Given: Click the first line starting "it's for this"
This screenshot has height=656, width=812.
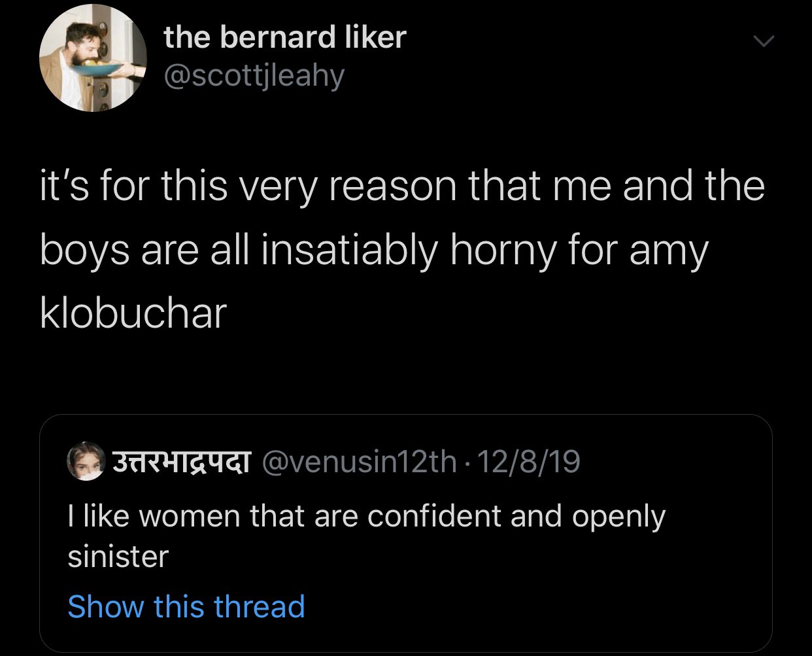Looking at the screenshot, I should tap(401, 186).
